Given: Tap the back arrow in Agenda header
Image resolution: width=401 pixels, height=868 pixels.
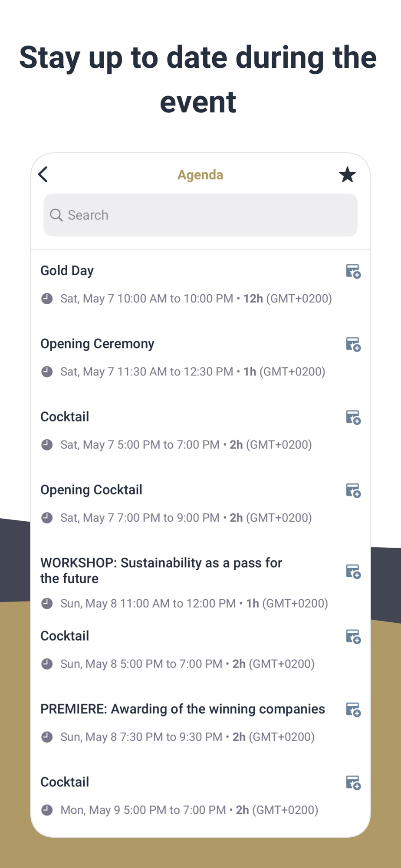Looking at the screenshot, I should (43, 174).
